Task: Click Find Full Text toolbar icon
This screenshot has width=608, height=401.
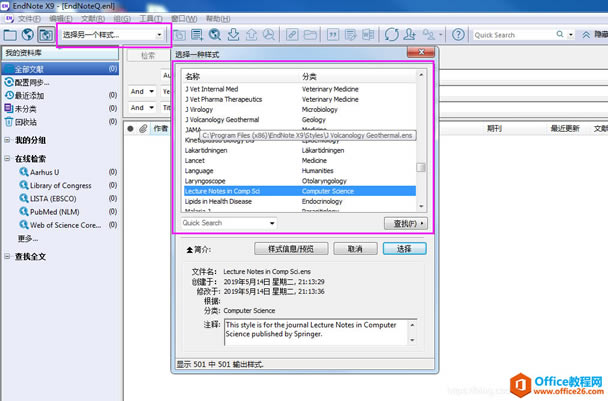Action: click(x=268, y=35)
